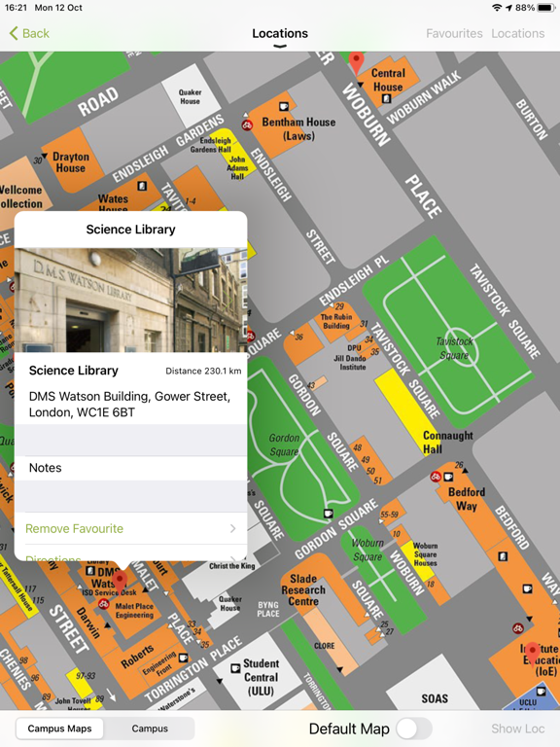Tap cafe icon beside Student Central
Viewport: 560px width, 747px height.
click(x=235, y=668)
